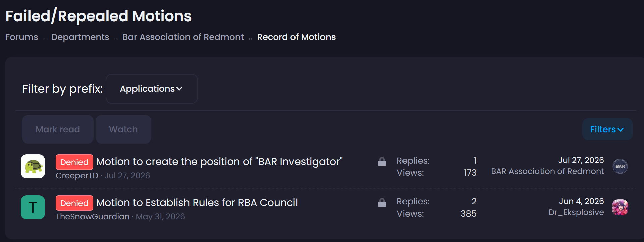Jump to latest post dated Jun 4, 2026
Viewport: 644px width, 242px height.
[x=582, y=201]
